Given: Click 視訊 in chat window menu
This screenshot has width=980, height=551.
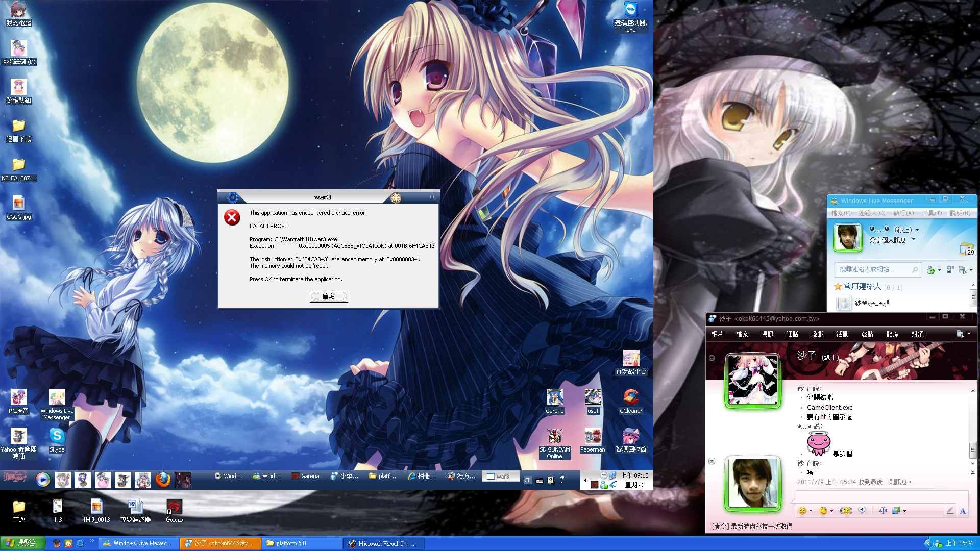Looking at the screenshot, I should tap(767, 334).
